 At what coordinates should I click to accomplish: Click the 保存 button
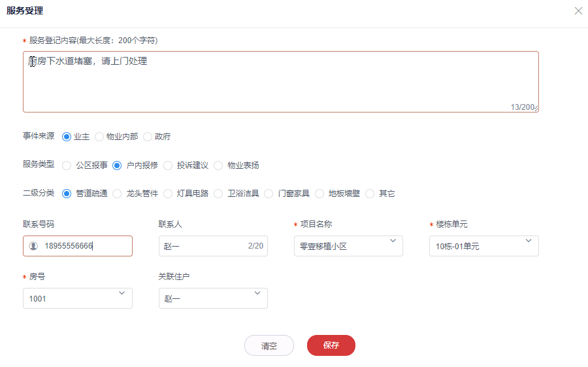331,345
